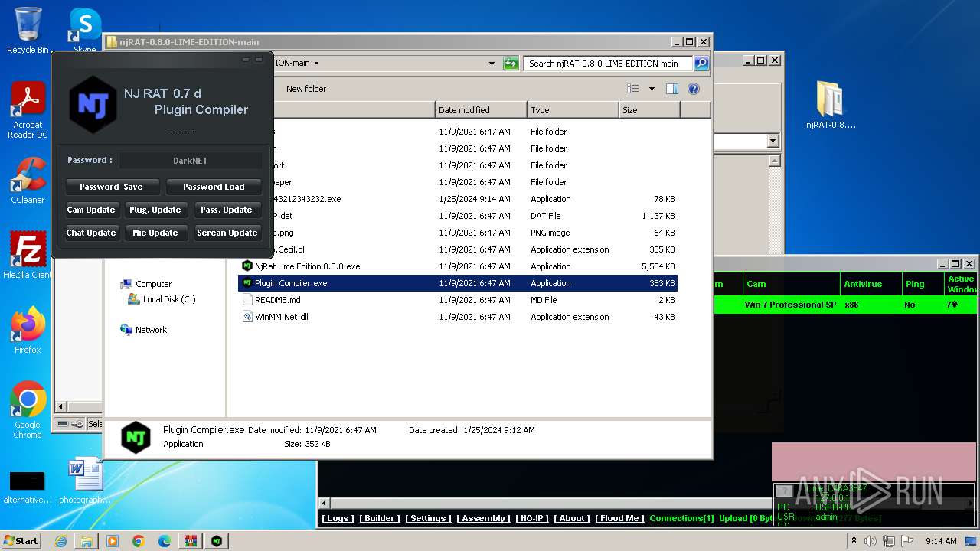Open FileZilla Client desktop icon
Screen dimensions: 980x551
click(28, 255)
